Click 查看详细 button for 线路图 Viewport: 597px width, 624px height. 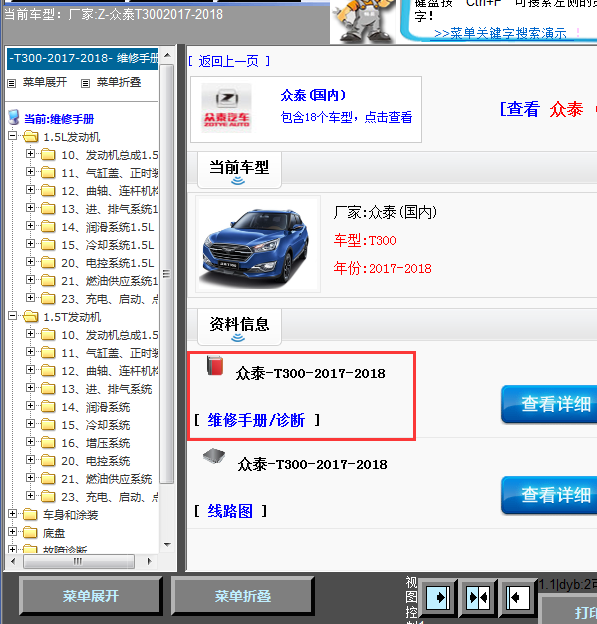pyautogui.click(x=549, y=495)
